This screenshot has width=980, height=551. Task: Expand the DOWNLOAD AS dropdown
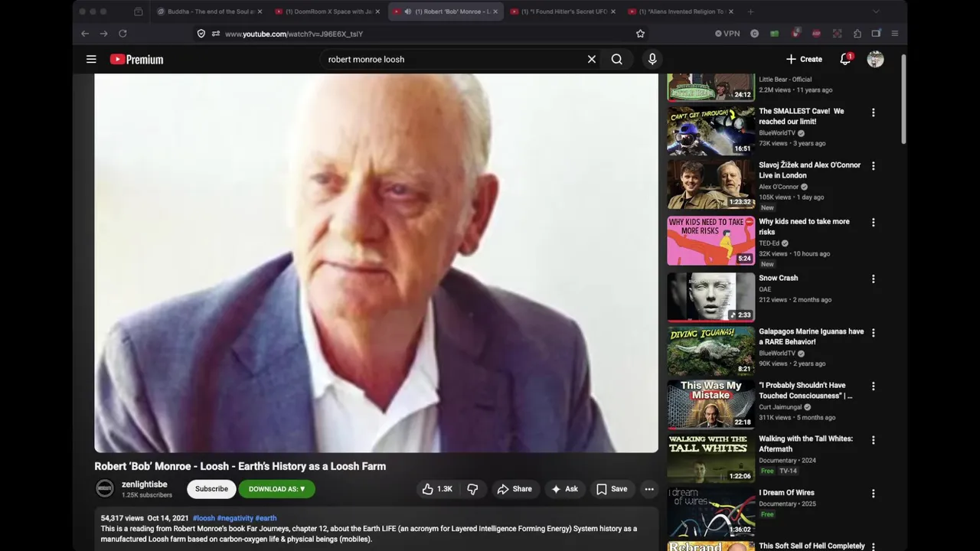pyautogui.click(x=276, y=489)
